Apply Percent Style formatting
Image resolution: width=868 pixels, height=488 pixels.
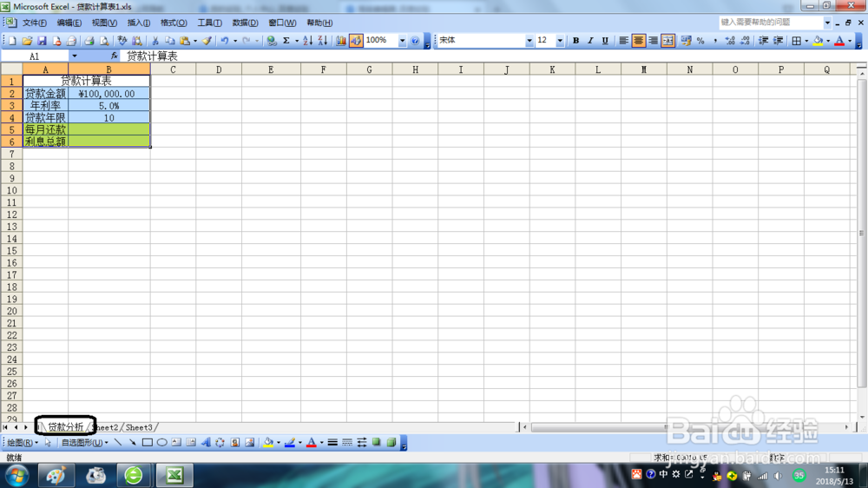point(700,41)
